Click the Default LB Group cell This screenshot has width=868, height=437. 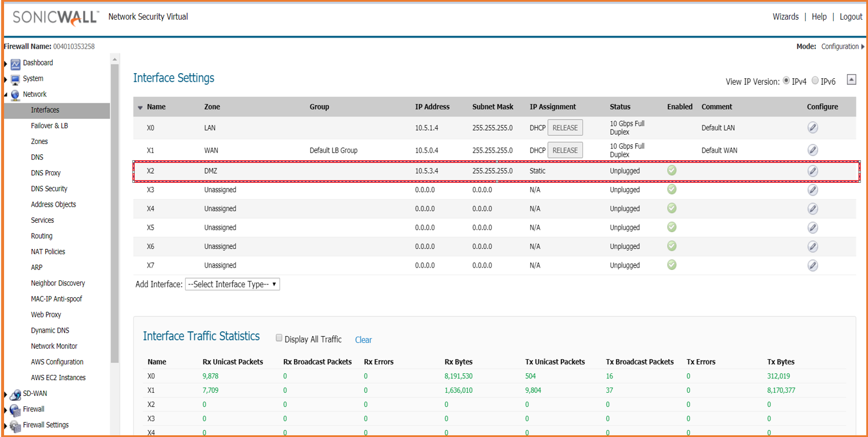[x=333, y=150]
